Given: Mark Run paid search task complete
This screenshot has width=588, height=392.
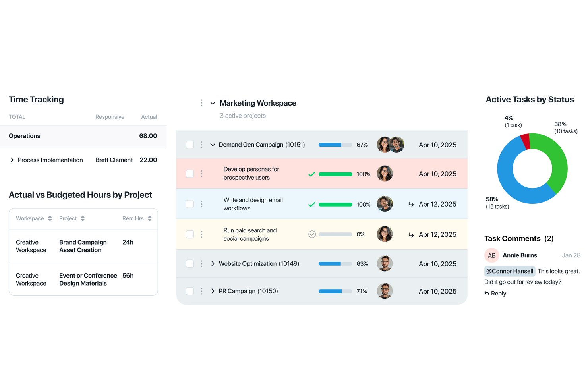Looking at the screenshot, I should (x=312, y=234).
